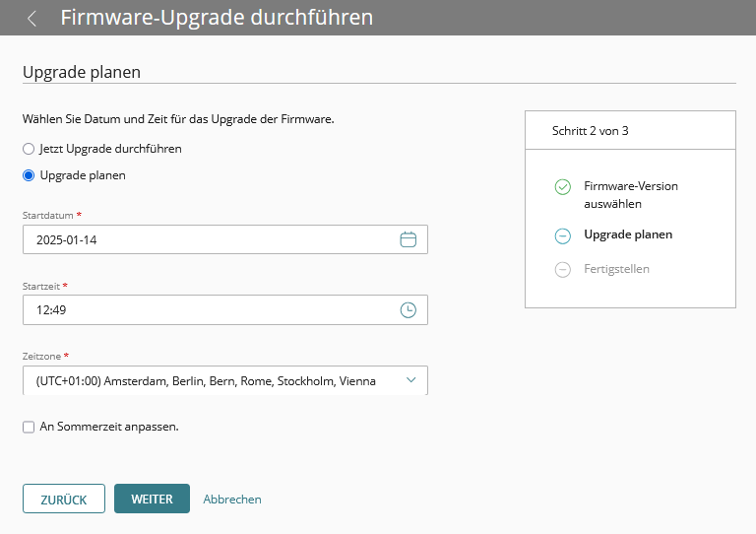Select the Fertigstellen step label in the wizard
The image size is (756, 534).
(616, 269)
